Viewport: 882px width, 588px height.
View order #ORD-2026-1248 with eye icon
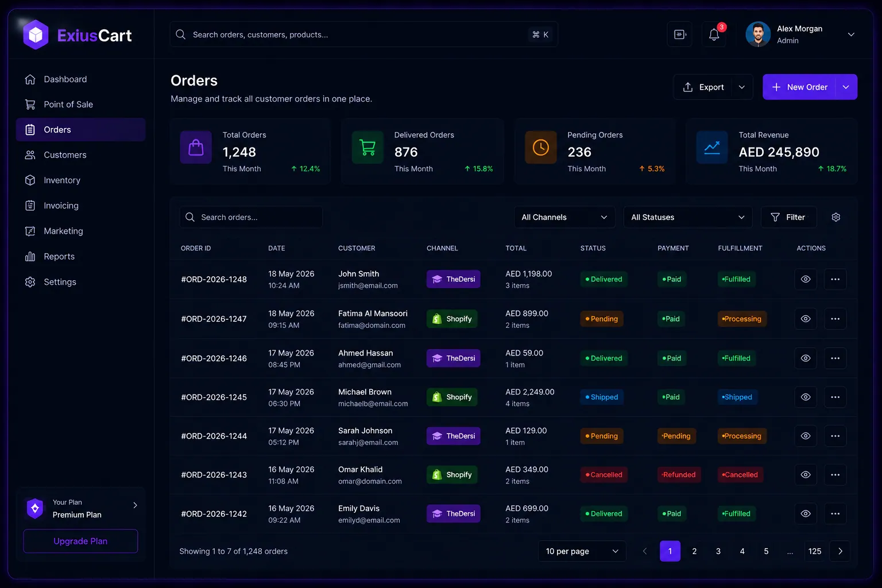tap(806, 279)
